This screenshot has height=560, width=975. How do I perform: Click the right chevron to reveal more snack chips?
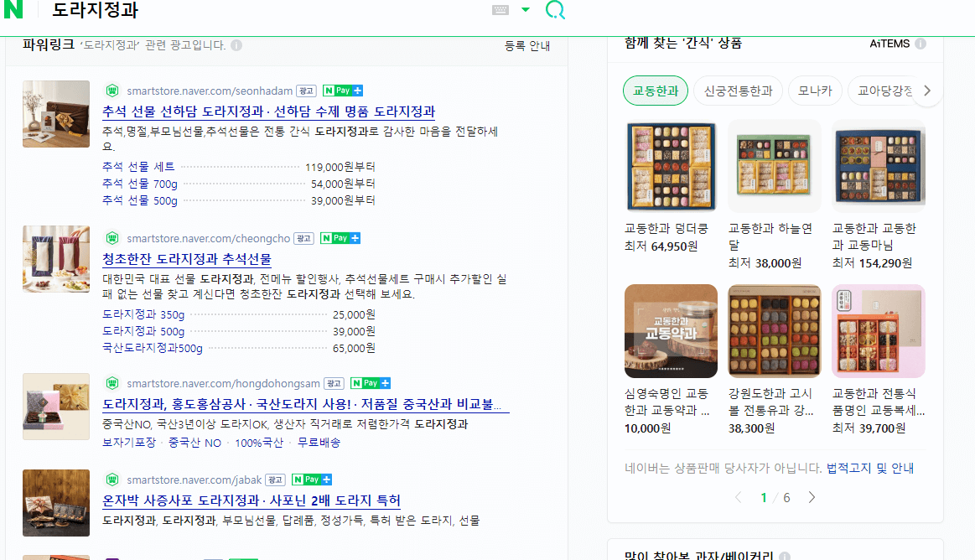927,91
